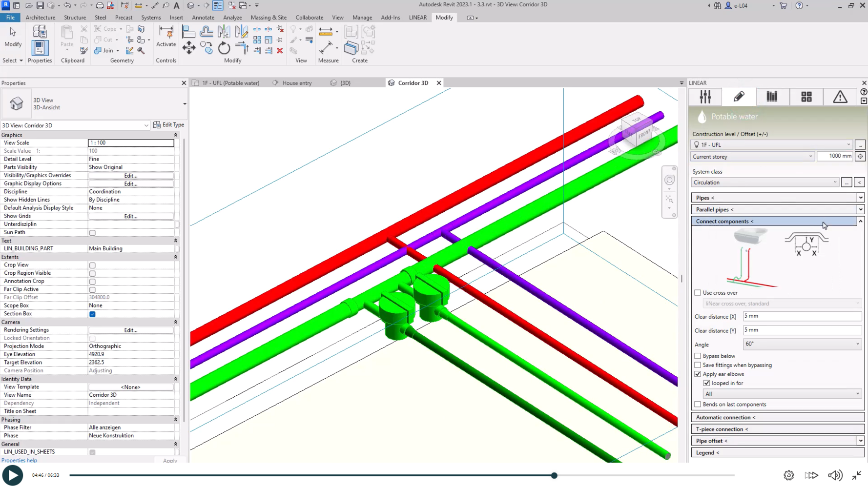Viewport: 868px width, 488px height.
Task: Click the Clear distance [X] input field
Action: coord(802,316)
